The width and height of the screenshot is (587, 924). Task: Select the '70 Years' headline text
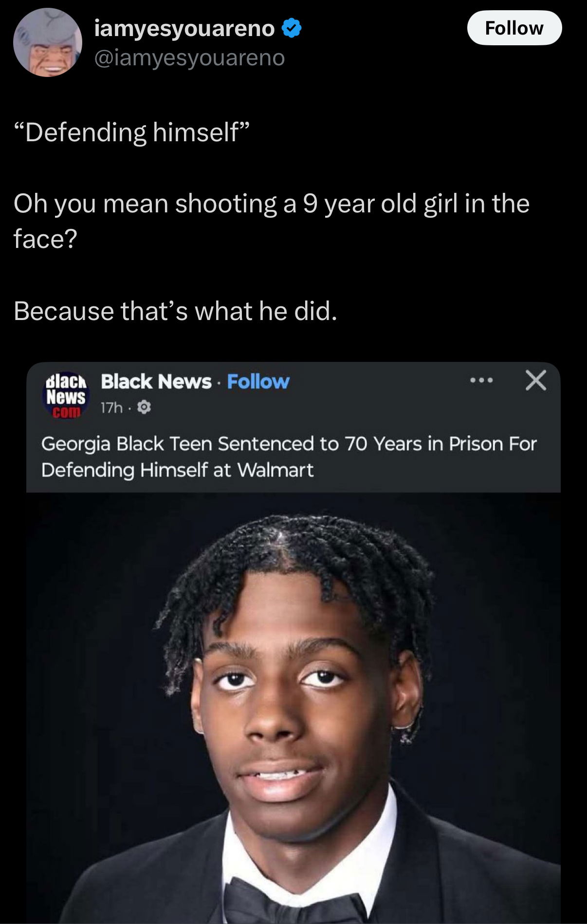(x=384, y=444)
